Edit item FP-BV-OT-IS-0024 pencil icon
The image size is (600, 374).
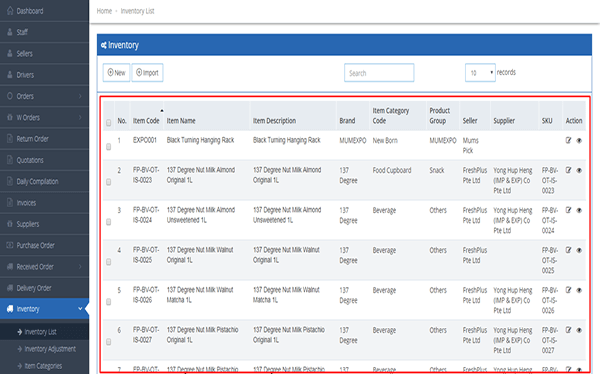(568, 210)
